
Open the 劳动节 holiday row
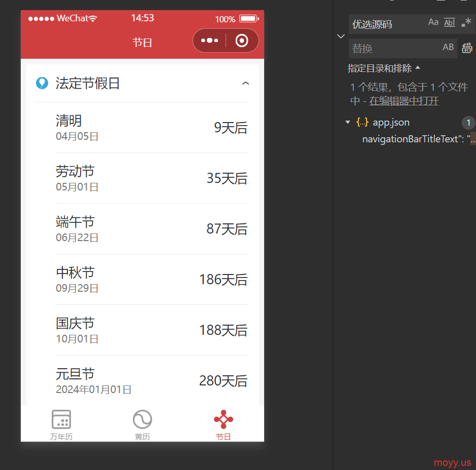tap(152, 178)
